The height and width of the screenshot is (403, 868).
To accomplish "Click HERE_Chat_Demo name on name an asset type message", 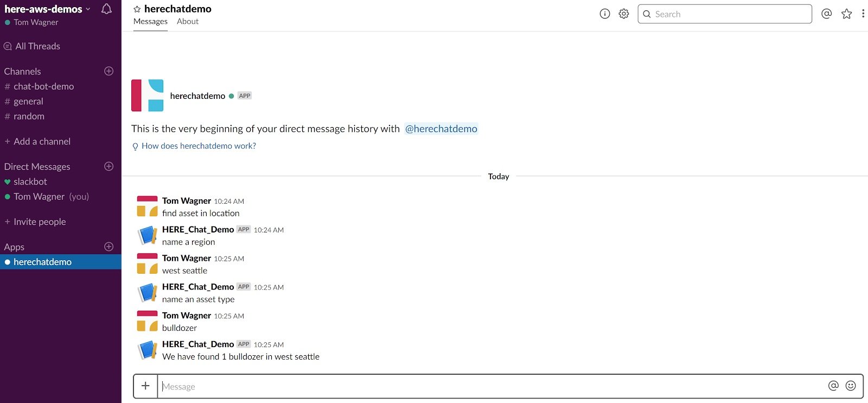I will pos(198,287).
